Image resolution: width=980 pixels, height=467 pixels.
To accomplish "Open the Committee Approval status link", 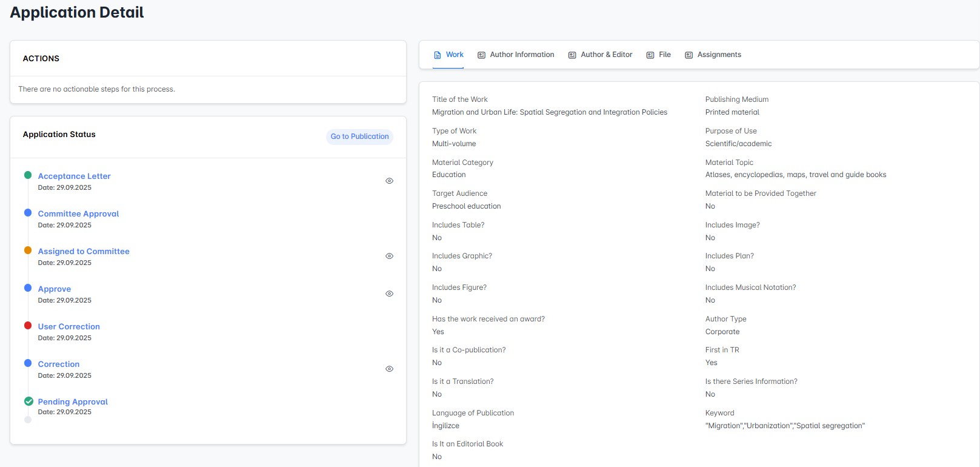I will click(x=78, y=213).
